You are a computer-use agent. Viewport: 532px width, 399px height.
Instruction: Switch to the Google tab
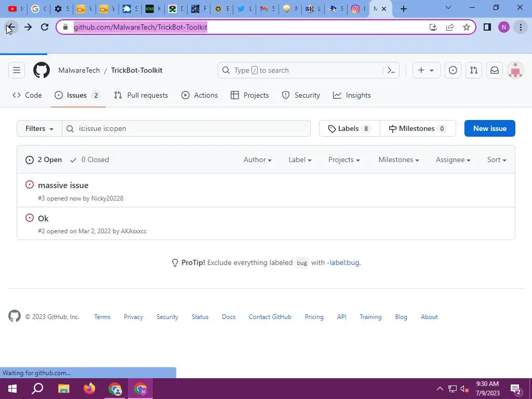tap(38, 9)
